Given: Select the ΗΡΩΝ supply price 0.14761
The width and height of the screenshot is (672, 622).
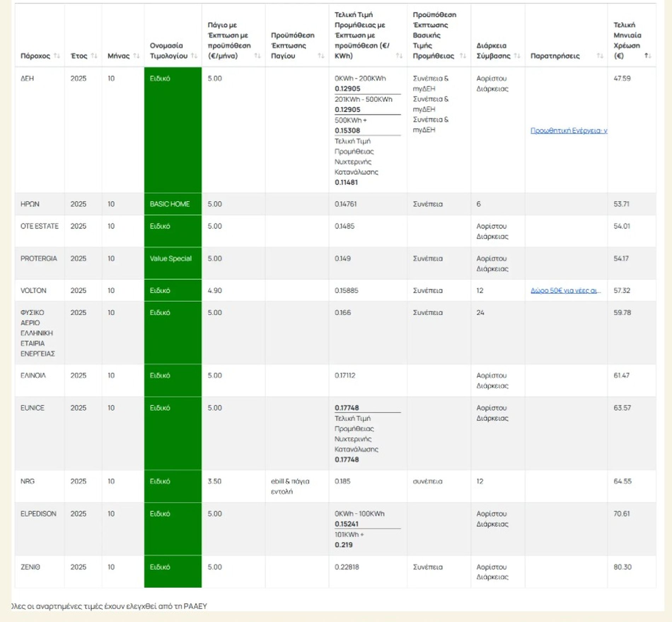Looking at the screenshot, I should [x=346, y=204].
